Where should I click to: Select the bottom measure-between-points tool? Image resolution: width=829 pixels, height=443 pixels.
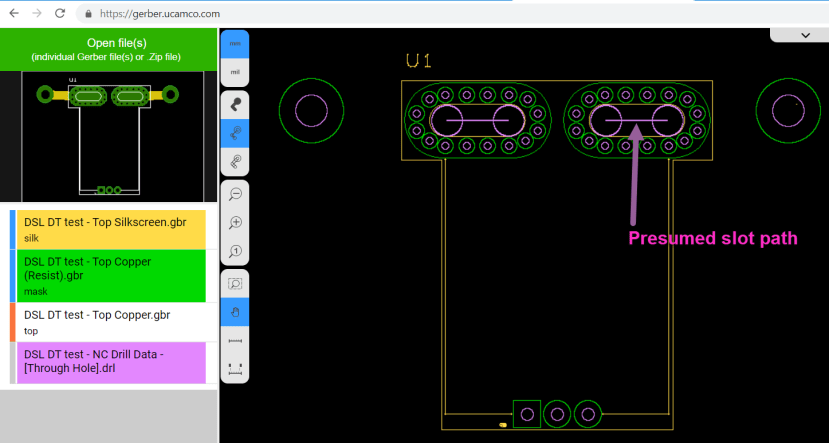235,368
